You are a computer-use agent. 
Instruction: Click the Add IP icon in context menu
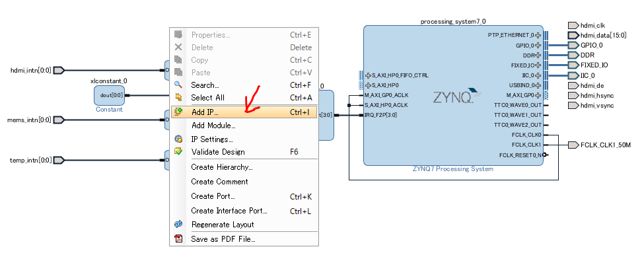click(178, 112)
